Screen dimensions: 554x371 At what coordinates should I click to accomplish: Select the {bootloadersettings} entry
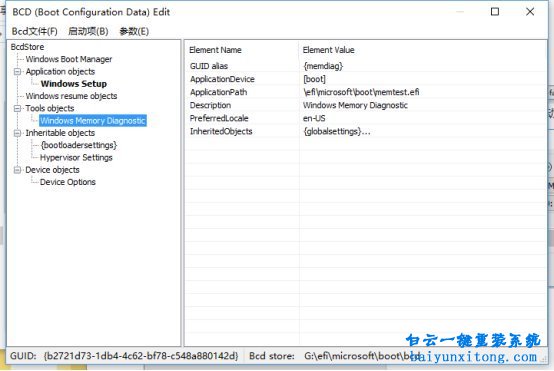[79, 145]
